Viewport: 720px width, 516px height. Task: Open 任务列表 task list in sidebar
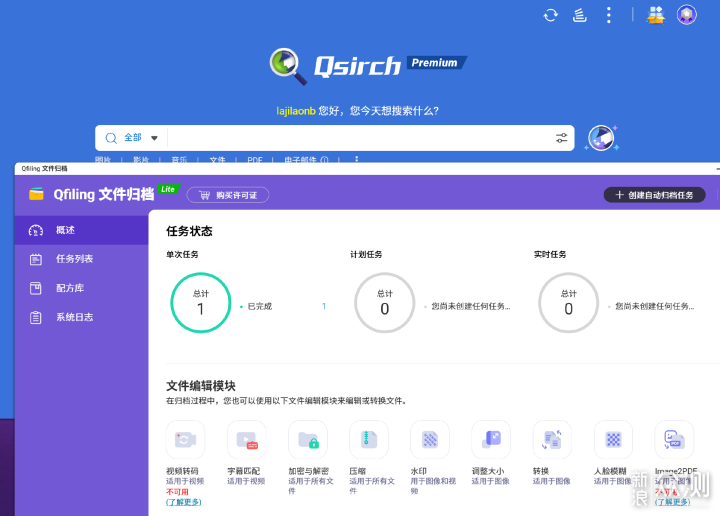click(x=81, y=259)
